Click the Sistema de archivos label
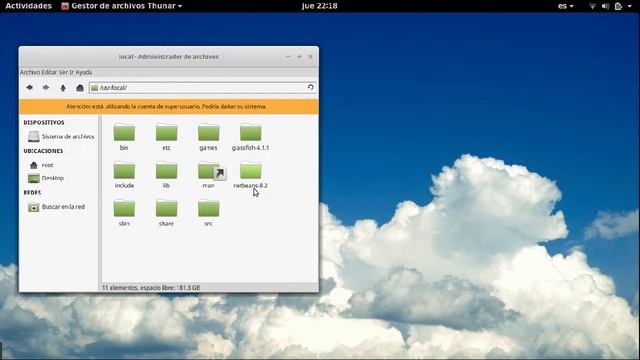This screenshot has width=640, height=360. 68,136
